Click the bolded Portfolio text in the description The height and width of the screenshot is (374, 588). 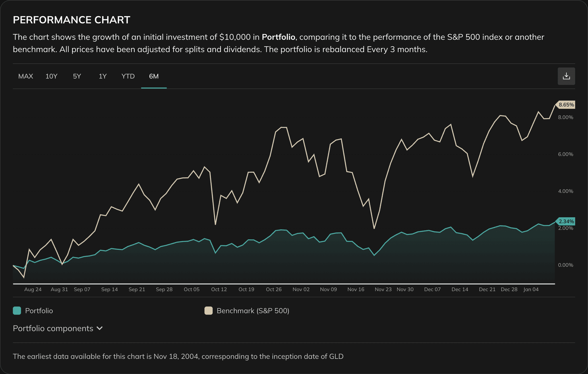point(278,37)
